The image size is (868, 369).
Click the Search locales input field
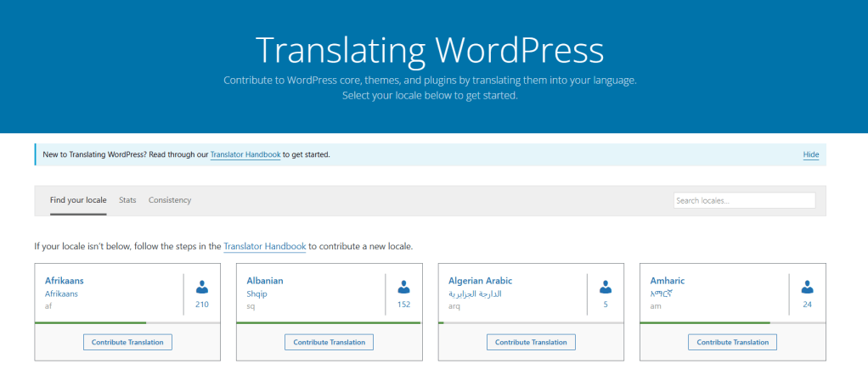pos(744,200)
